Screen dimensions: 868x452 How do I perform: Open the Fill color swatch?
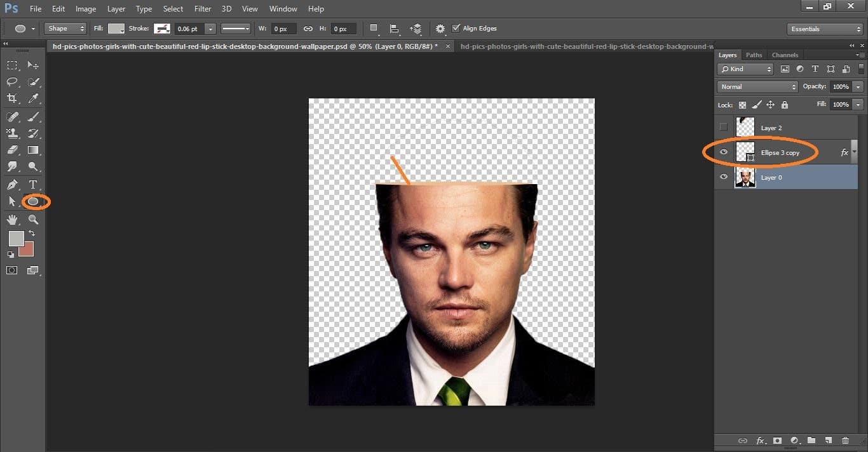coord(116,29)
